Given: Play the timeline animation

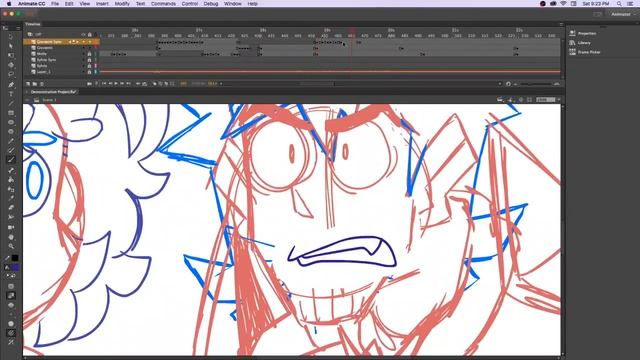Looking at the screenshot, I should pyautogui.click(x=116, y=84).
